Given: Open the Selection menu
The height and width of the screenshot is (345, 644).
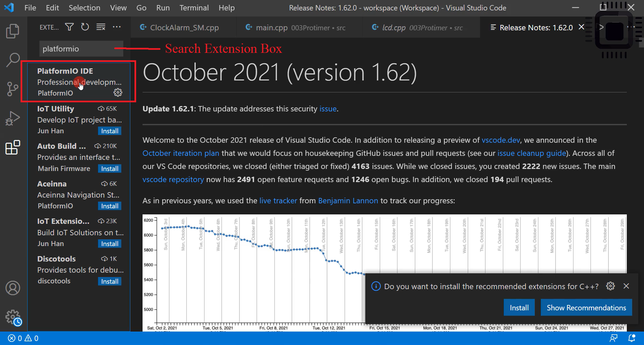Looking at the screenshot, I should click(85, 8).
